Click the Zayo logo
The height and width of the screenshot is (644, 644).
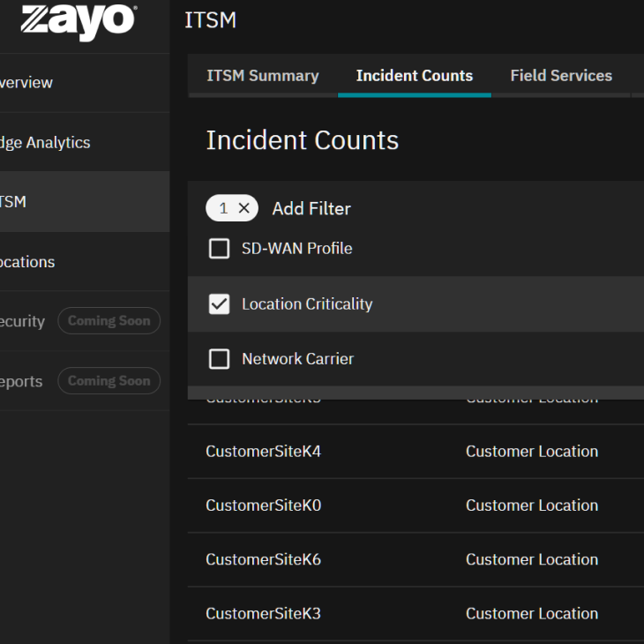pos(79,22)
